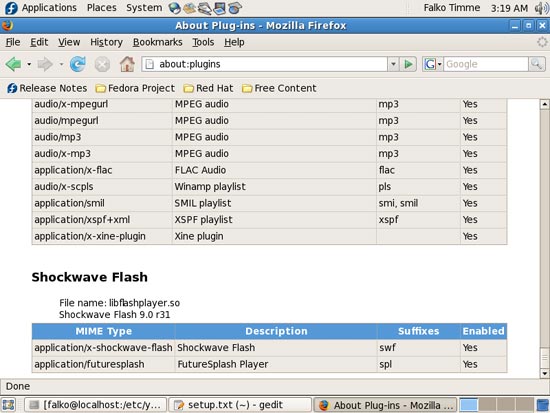Switch to setup.txt gedit taskbar window
550x413 pixels.
[240, 405]
